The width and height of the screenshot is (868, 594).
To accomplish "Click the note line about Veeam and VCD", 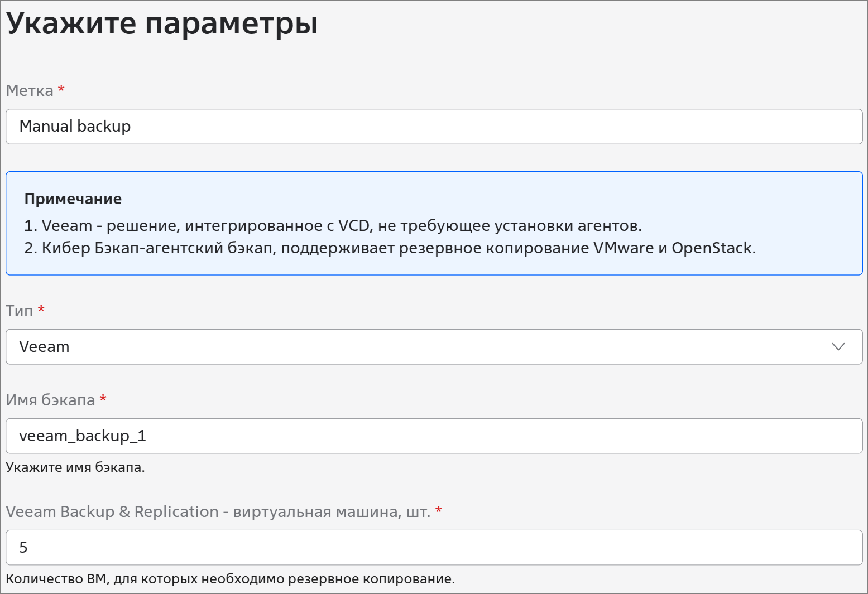I will [333, 226].
